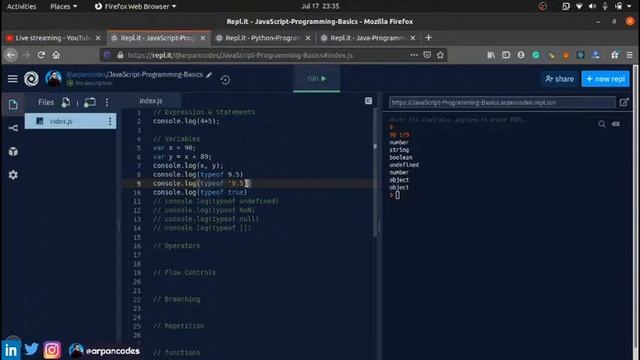Open the version control sidebar icon
Viewport: 640px width, 360px height.
[x=13, y=128]
